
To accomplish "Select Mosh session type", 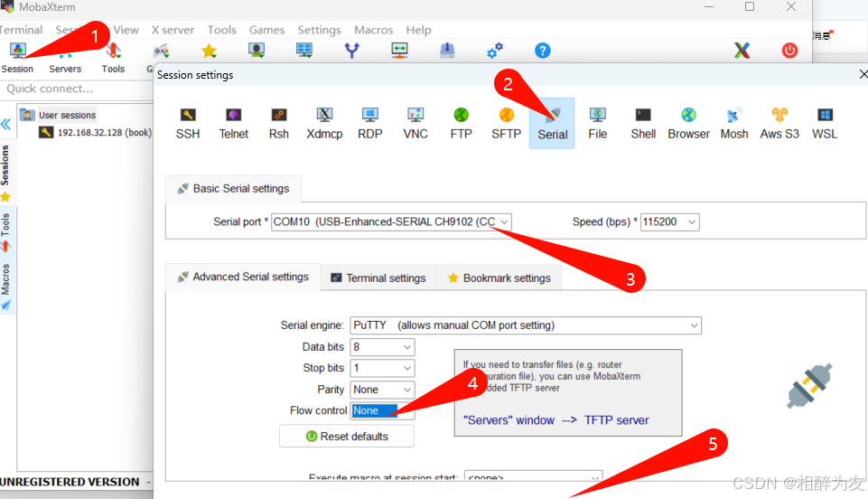I will pos(734,124).
